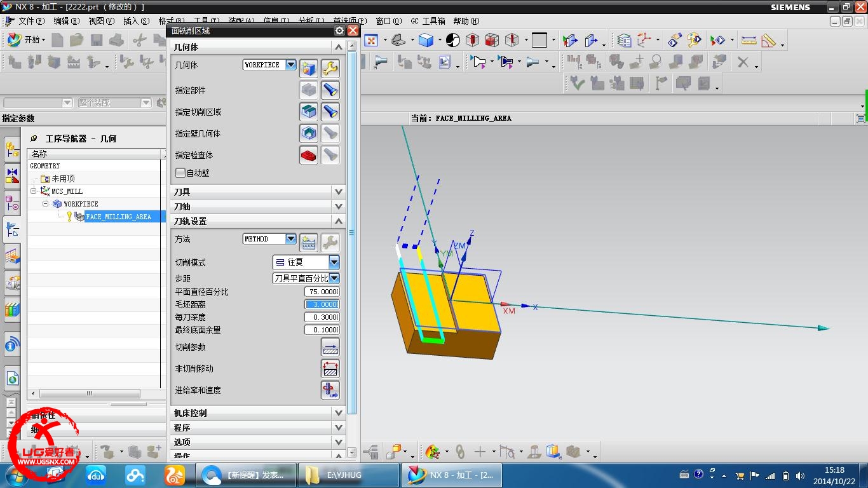Open the GC 工具箱 menu
The image size is (868, 488).
pos(428,21)
